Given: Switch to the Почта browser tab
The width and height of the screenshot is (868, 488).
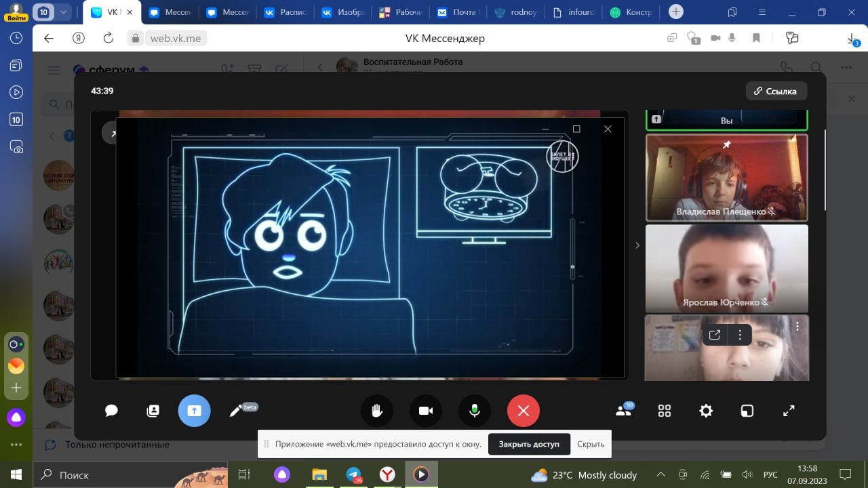Looking at the screenshot, I should coord(458,12).
